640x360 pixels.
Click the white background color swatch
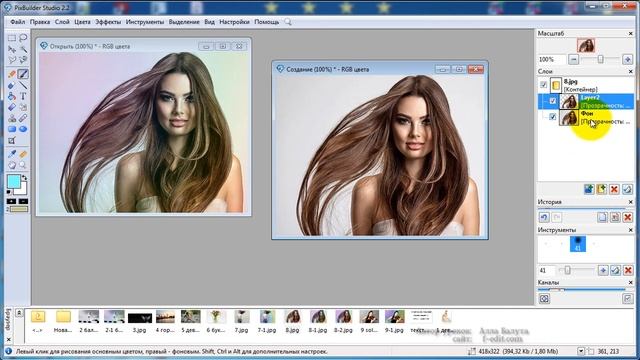(22, 190)
